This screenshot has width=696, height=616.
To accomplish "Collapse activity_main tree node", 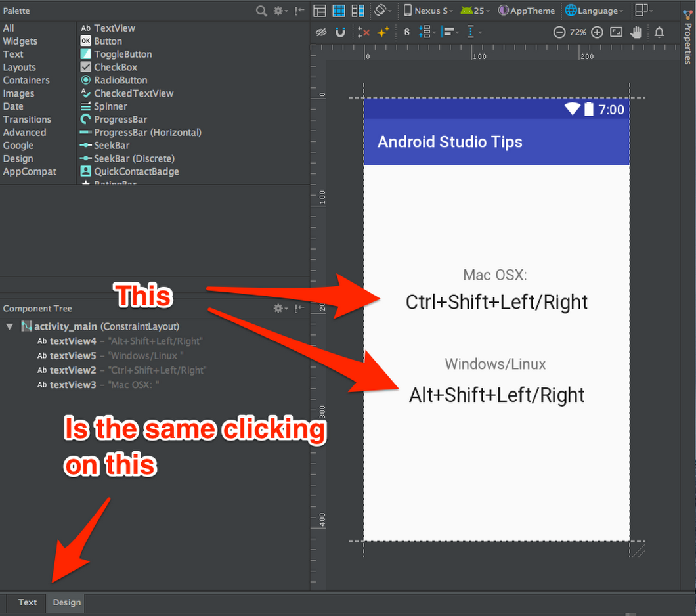I will pos(9,326).
